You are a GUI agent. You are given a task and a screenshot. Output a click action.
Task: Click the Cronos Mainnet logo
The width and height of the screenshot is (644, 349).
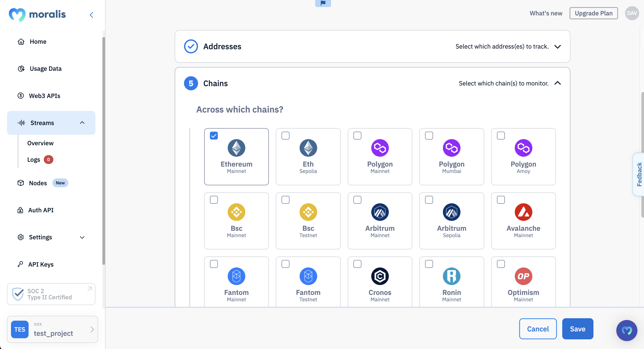coord(380,276)
